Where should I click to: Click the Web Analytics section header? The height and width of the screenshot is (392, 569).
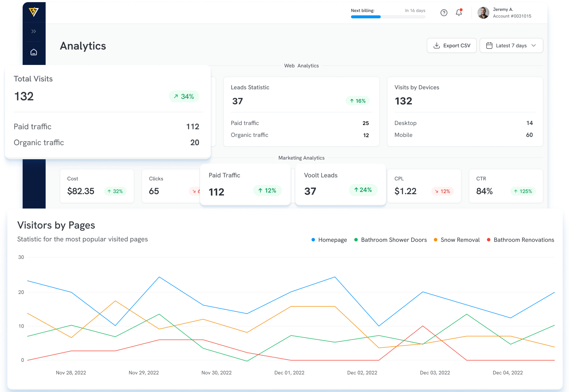coord(301,66)
